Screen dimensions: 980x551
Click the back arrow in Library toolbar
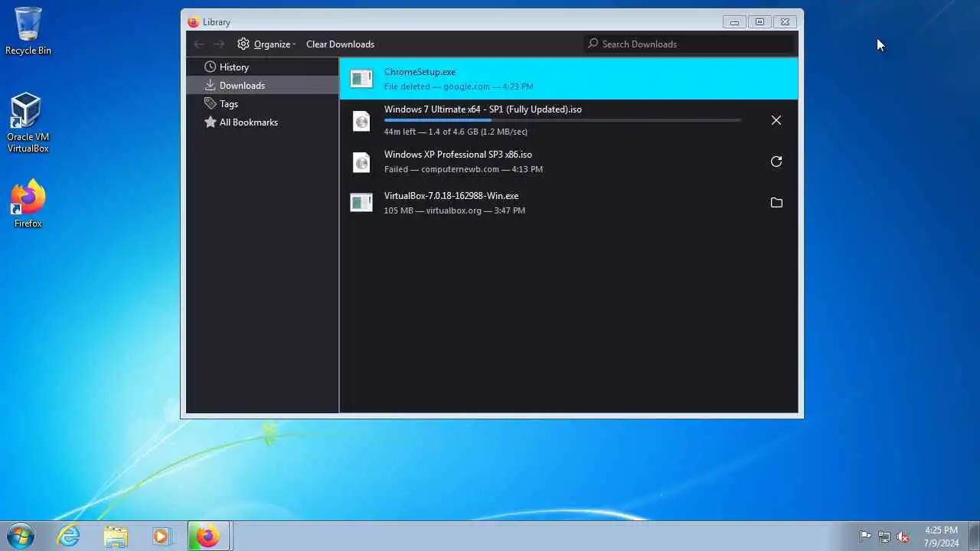[199, 44]
